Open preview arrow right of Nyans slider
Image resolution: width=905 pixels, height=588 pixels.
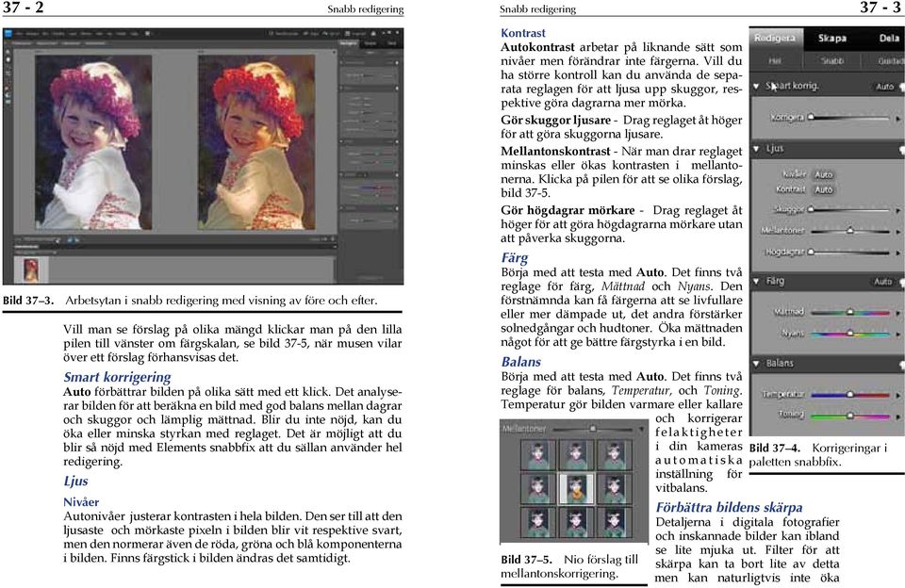898,335
